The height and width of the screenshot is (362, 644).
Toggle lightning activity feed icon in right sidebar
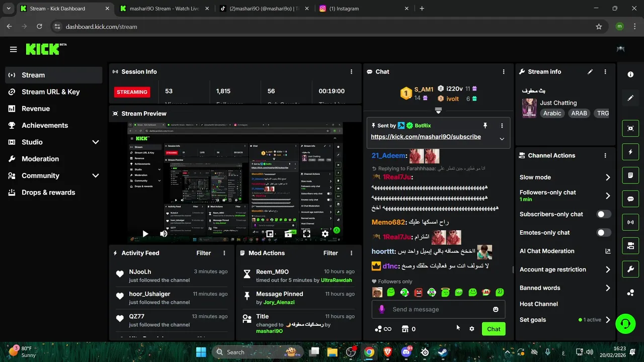tap(630, 152)
